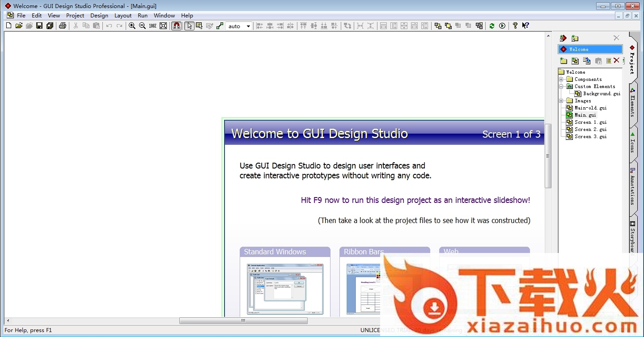Click the Standard Windows thumbnail preview

click(285, 289)
